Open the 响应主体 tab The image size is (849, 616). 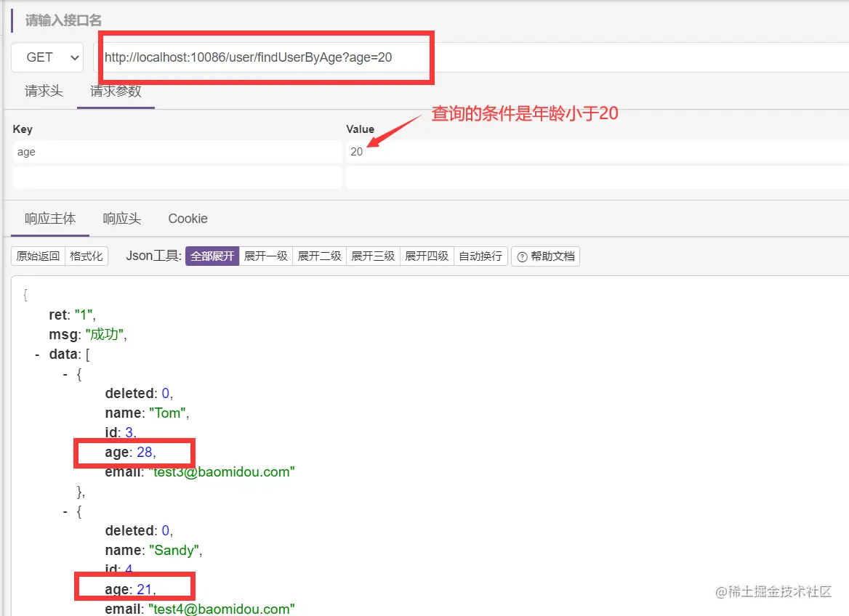(50, 219)
